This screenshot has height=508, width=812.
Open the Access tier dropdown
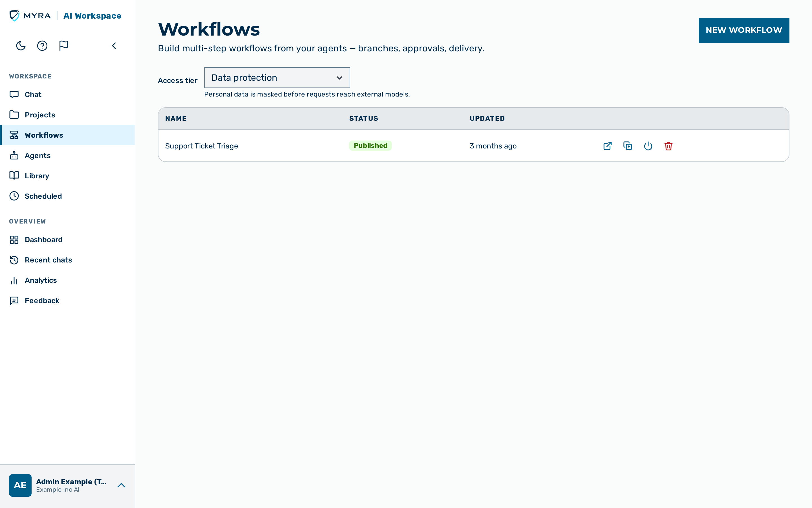[x=277, y=78]
